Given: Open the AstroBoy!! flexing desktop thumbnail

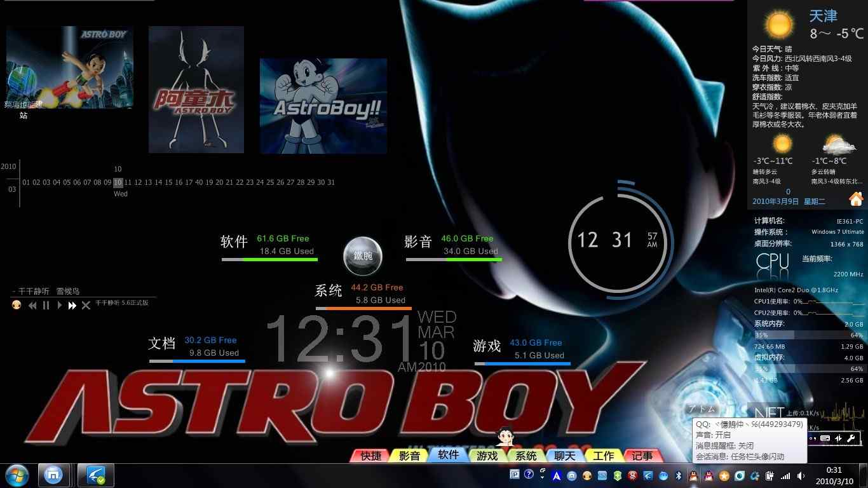Looking at the screenshot, I should point(323,106).
